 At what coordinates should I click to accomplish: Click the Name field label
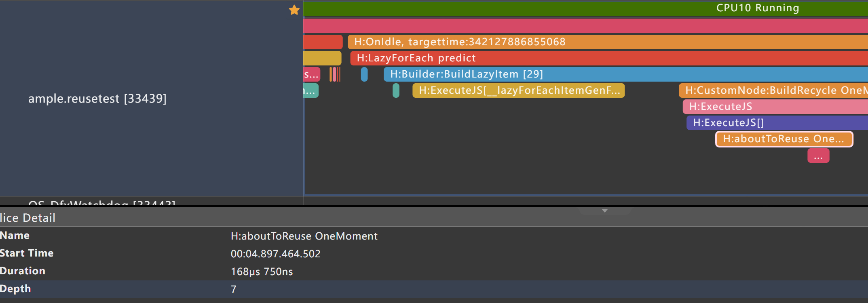(15, 235)
